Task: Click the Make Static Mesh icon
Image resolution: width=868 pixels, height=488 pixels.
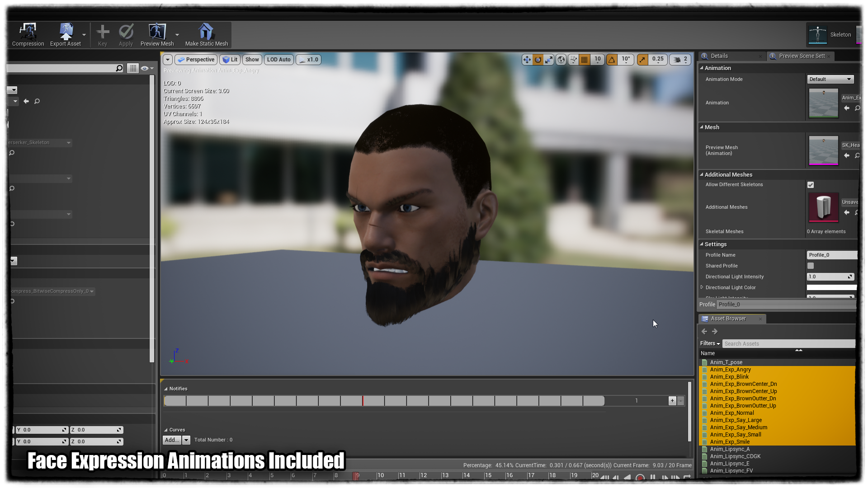Action: pyautogui.click(x=206, y=32)
